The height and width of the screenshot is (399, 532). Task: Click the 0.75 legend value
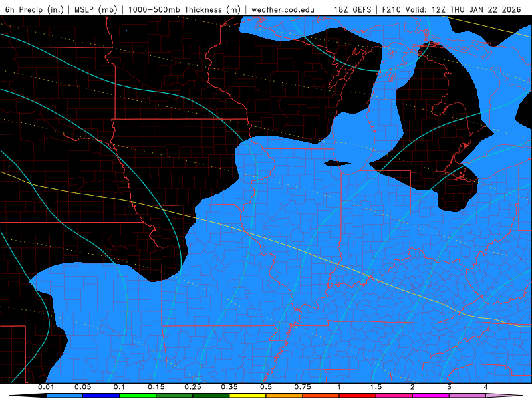click(x=303, y=387)
